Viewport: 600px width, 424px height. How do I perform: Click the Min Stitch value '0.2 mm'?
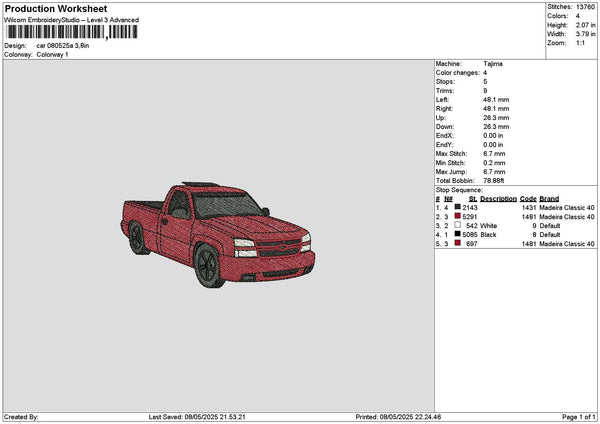click(x=494, y=163)
